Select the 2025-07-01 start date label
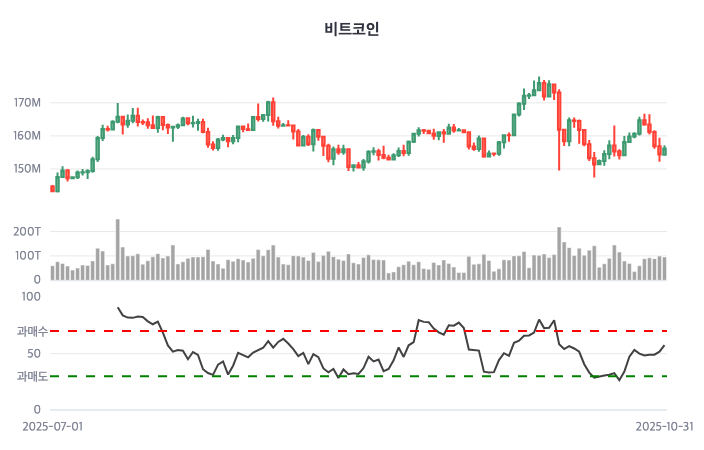Image resolution: width=704 pixels, height=450 pixels. click(52, 426)
